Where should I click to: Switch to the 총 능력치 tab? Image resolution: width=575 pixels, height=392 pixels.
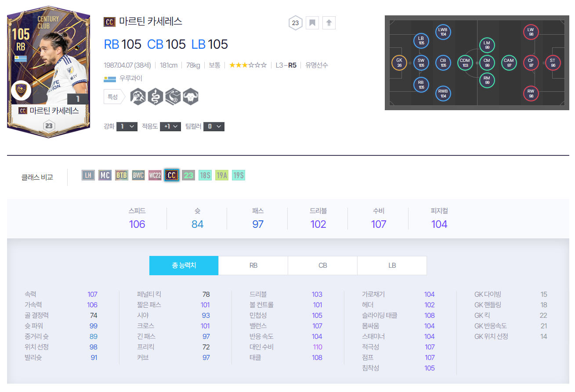point(184,266)
